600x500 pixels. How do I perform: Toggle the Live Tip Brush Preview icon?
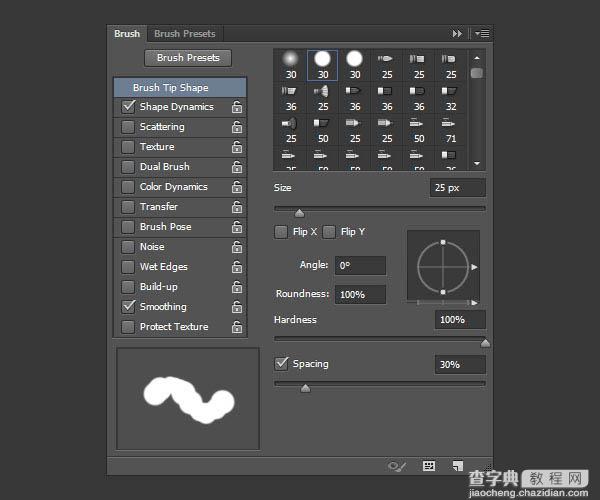coord(396,466)
